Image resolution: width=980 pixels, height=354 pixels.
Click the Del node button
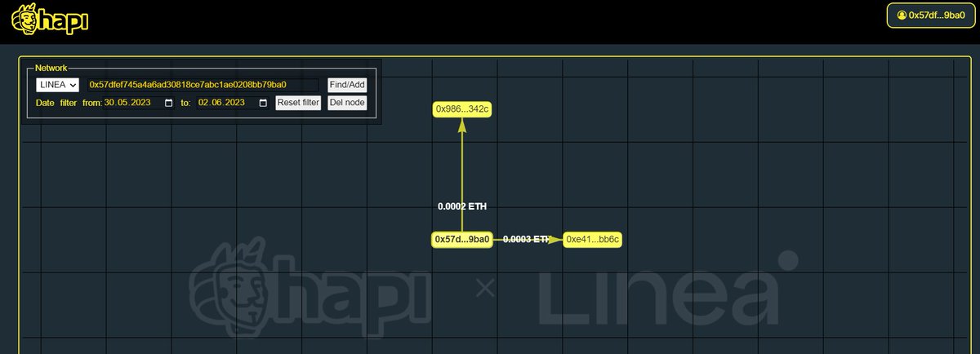pos(347,103)
